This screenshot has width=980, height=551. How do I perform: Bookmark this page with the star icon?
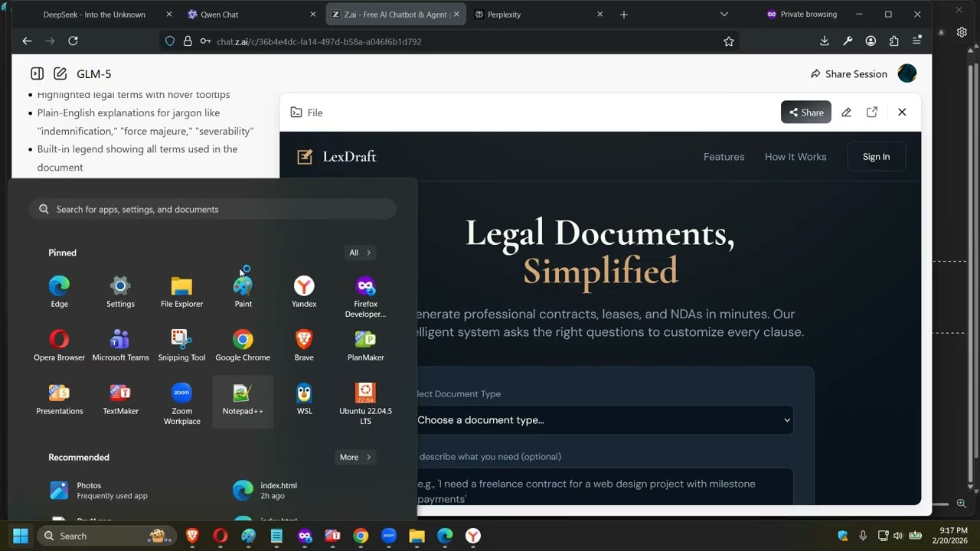click(729, 41)
